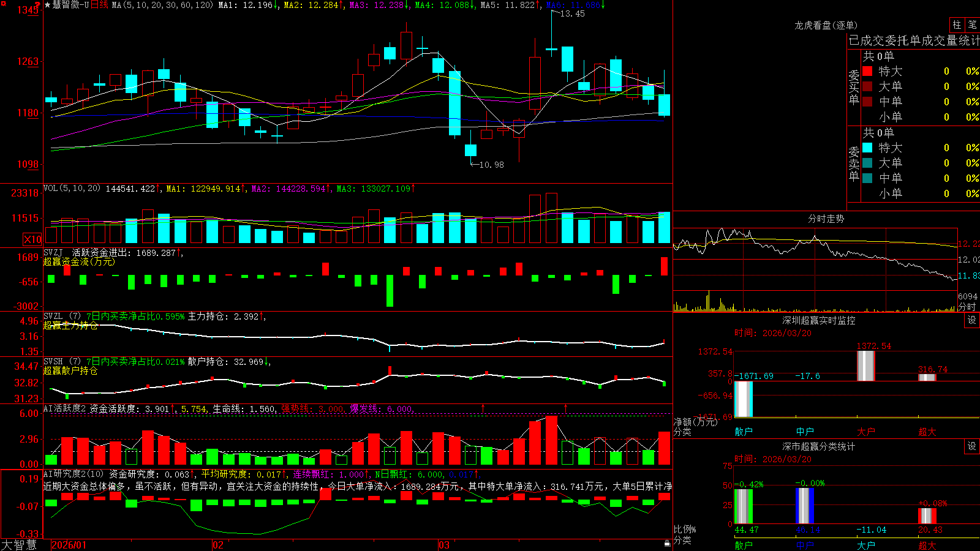Click the 已成交委托单成交量统计 header
The height and width of the screenshot is (551, 980).
coord(914,40)
